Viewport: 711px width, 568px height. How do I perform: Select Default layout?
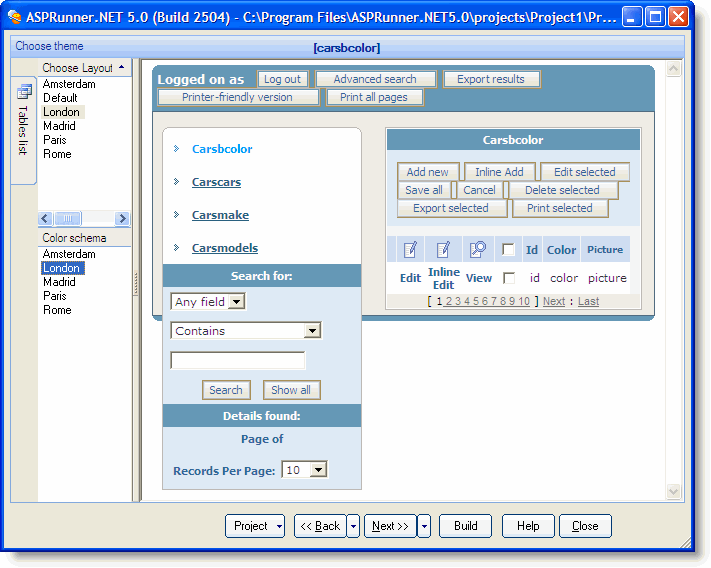point(60,98)
